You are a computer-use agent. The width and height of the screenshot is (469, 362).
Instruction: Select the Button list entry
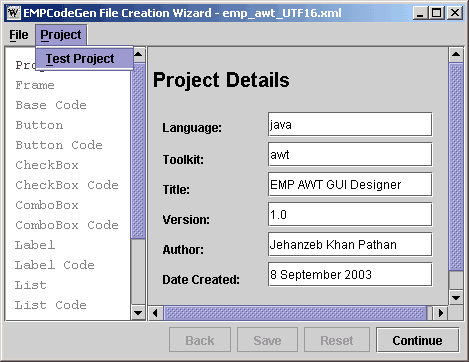pos(39,125)
